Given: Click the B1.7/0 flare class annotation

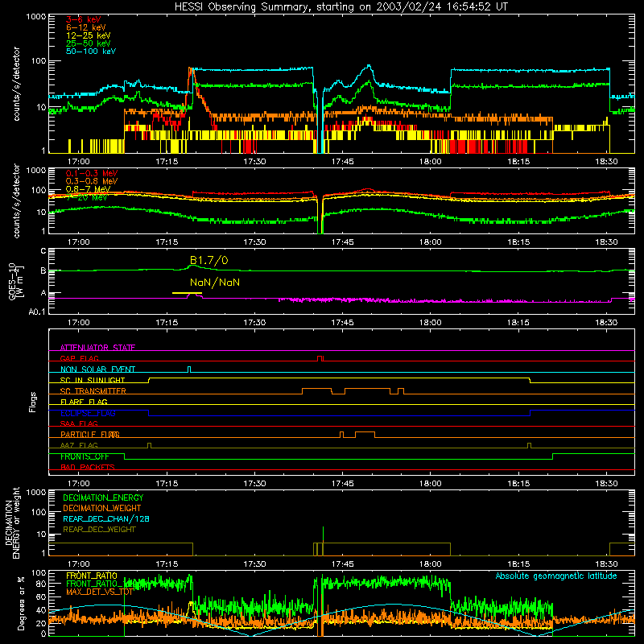Looking at the screenshot, I should coord(209,260).
